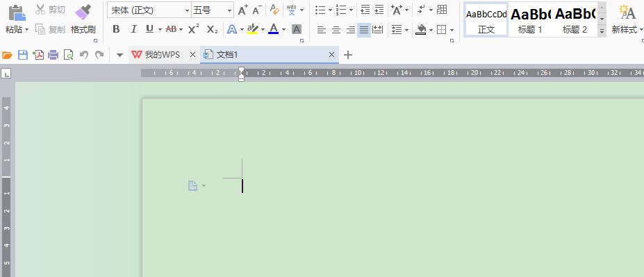Click the print preview icon

(69, 55)
